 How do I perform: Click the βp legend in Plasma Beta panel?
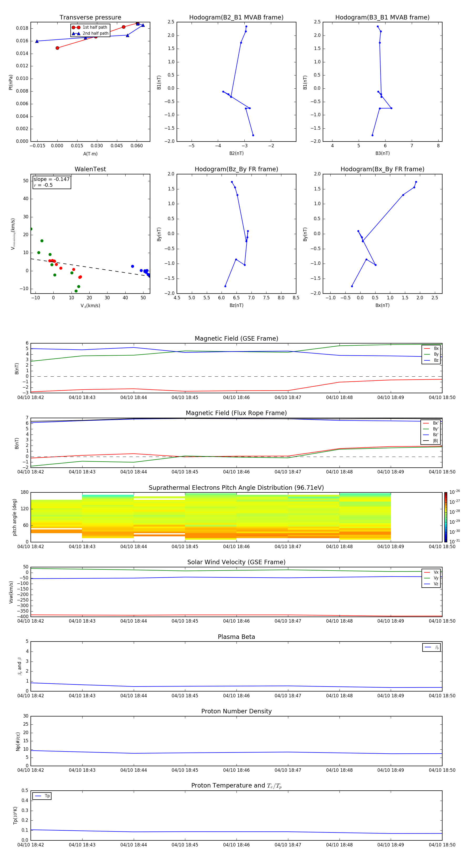(x=431, y=647)
